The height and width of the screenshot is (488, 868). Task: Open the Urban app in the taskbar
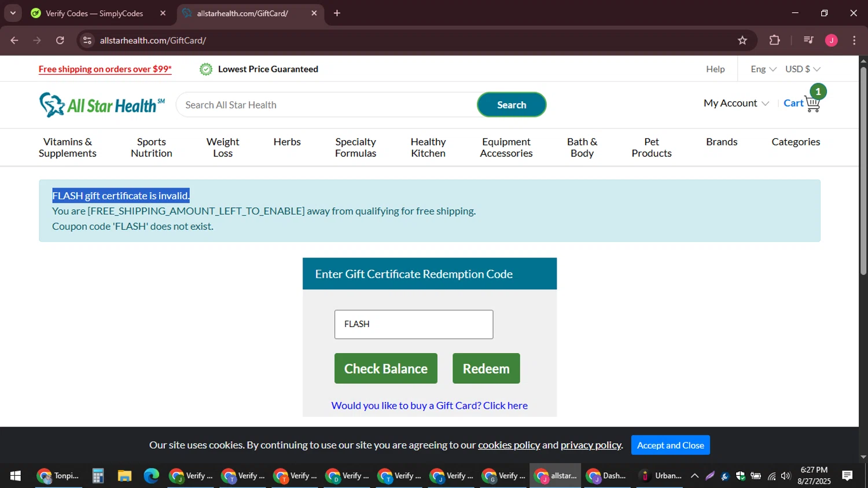click(659, 476)
